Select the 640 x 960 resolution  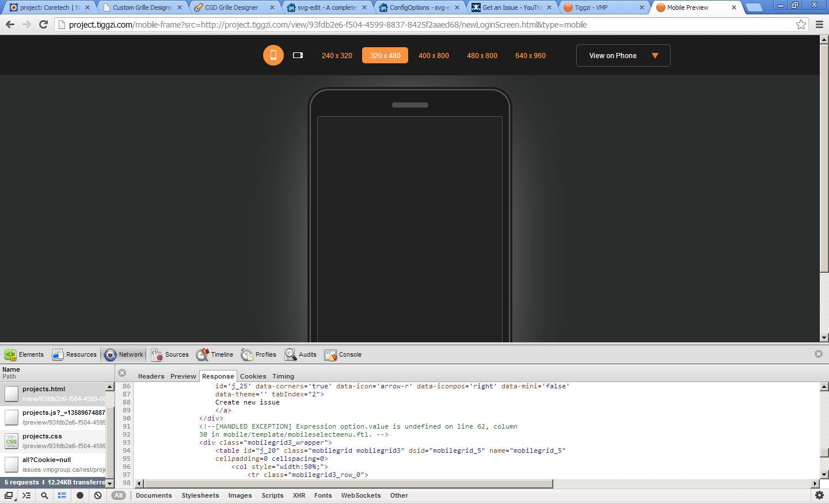click(x=530, y=55)
